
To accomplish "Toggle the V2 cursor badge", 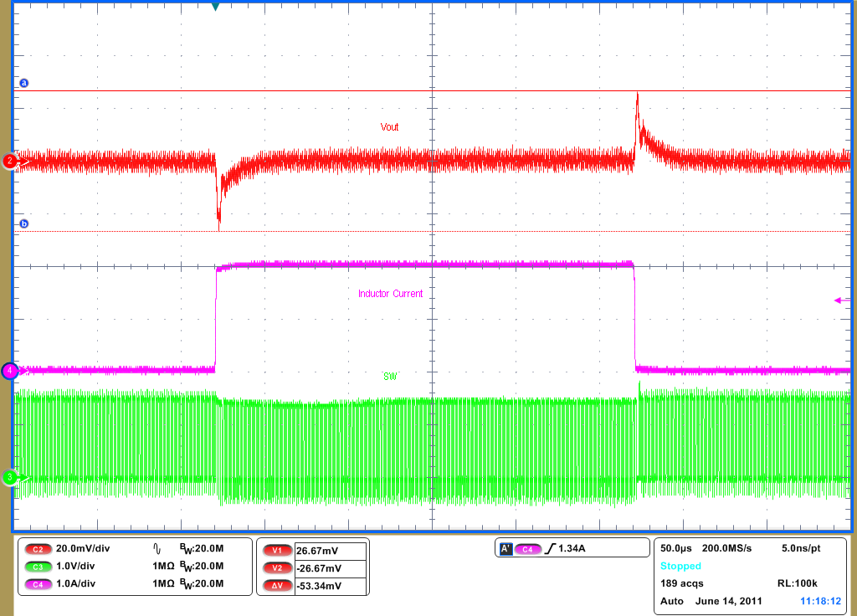I will (x=276, y=568).
